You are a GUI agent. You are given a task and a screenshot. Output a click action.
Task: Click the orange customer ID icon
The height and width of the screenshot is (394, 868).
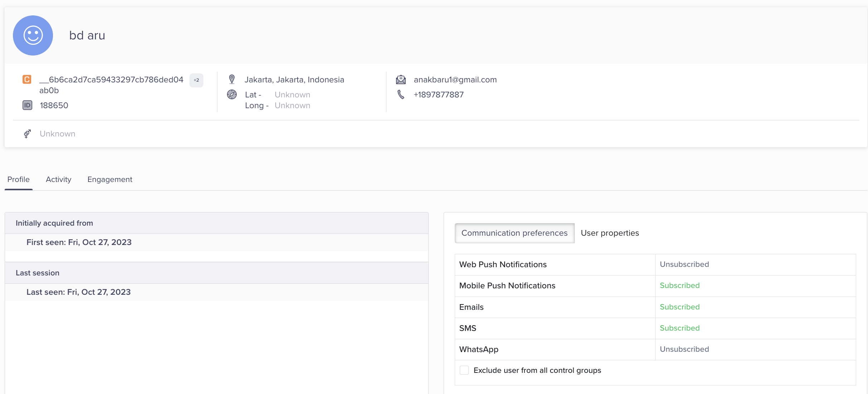27,79
